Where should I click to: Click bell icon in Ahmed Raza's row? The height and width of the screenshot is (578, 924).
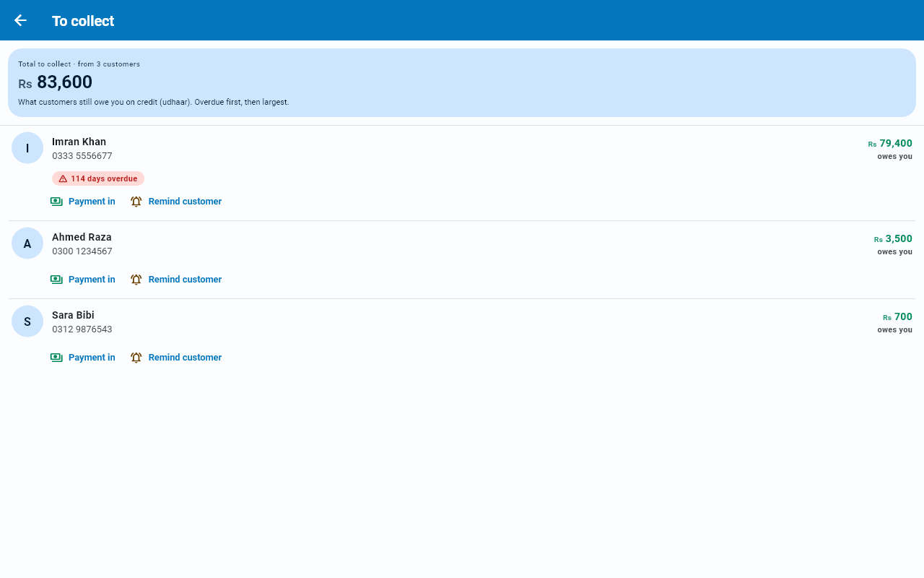click(136, 280)
